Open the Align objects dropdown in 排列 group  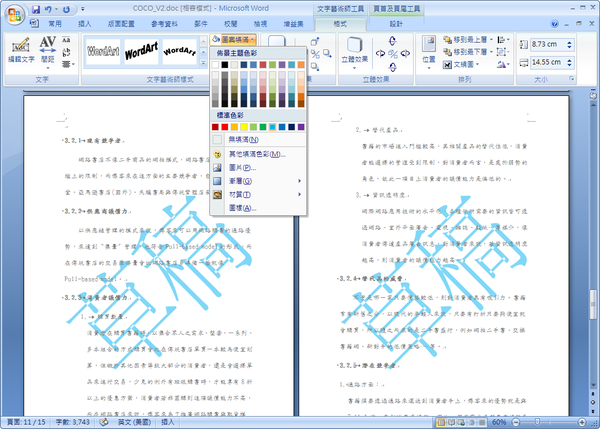503,39
